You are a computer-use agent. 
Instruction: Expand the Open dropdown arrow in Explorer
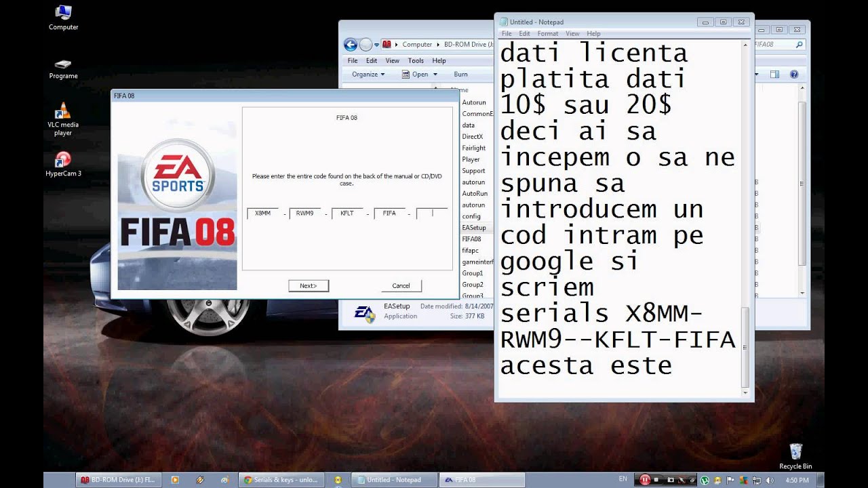coord(435,74)
